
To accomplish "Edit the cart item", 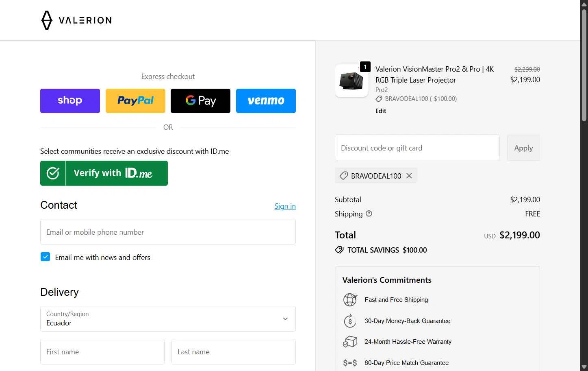I will tap(381, 111).
